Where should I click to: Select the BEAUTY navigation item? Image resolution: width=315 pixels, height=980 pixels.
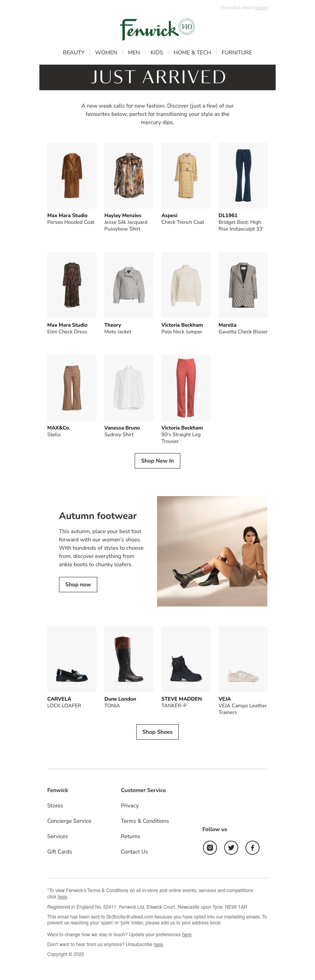[x=74, y=52]
